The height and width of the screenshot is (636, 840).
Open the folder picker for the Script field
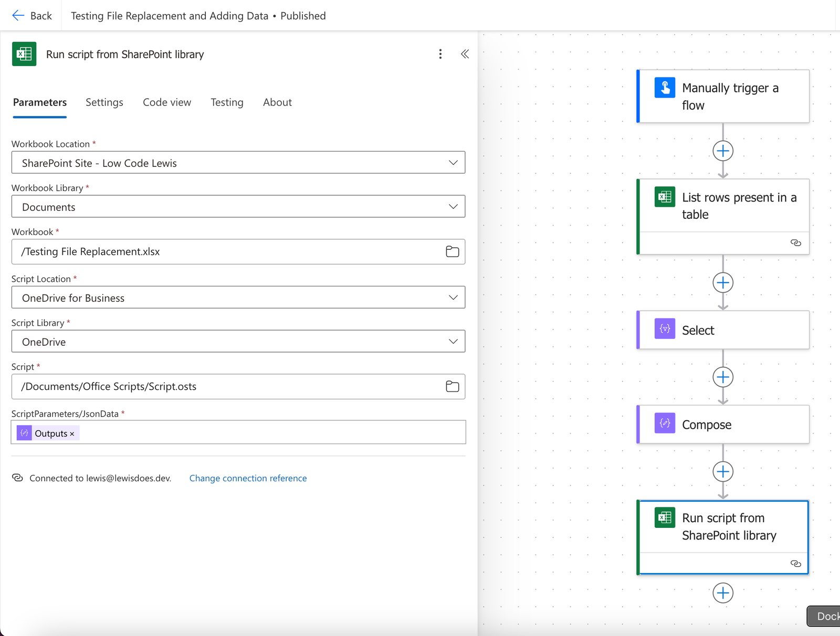[452, 387]
